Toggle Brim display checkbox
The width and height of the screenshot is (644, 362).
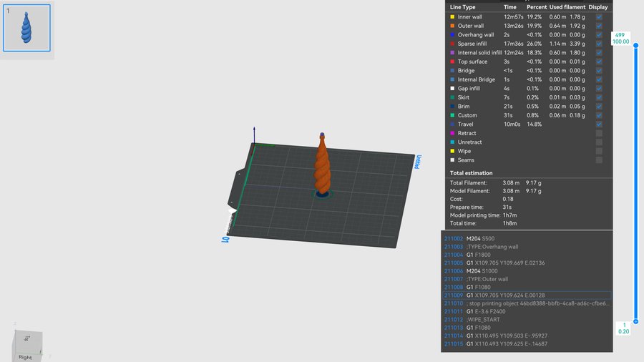click(599, 107)
